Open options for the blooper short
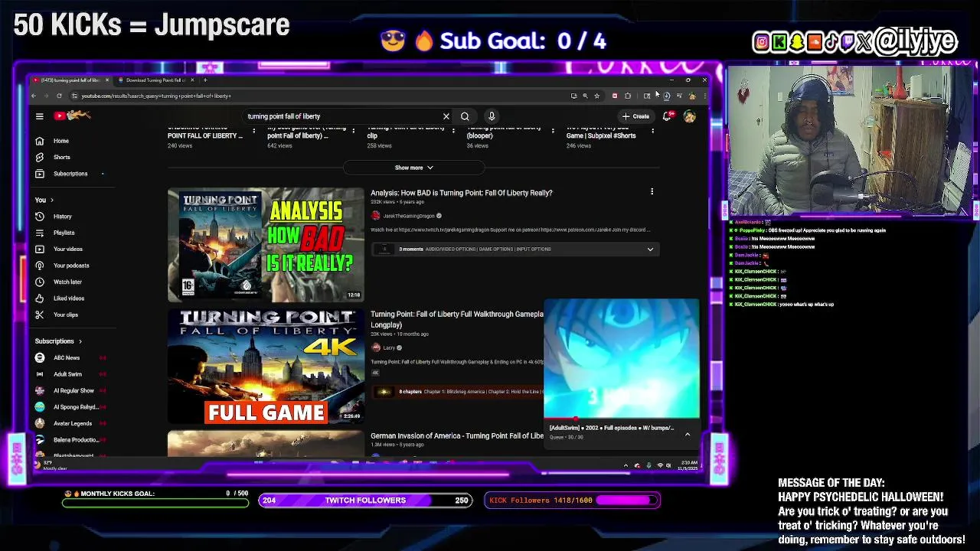The height and width of the screenshot is (551, 980). pyautogui.click(x=552, y=131)
